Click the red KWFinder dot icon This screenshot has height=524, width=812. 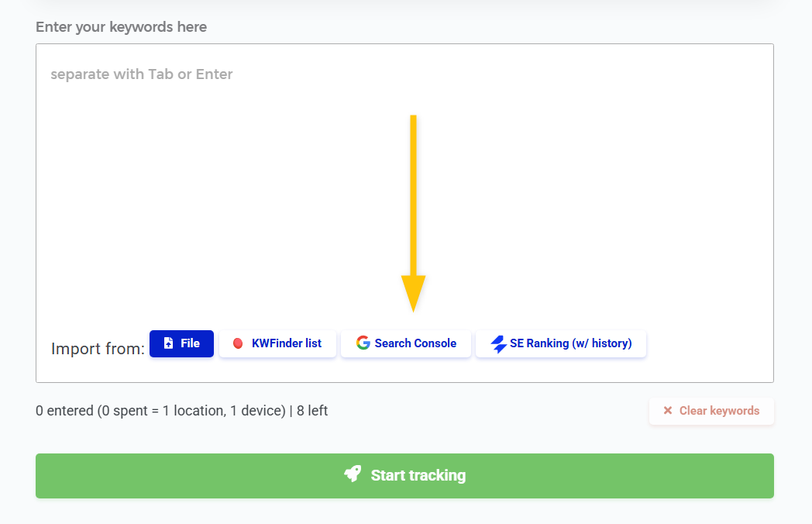point(238,343)
